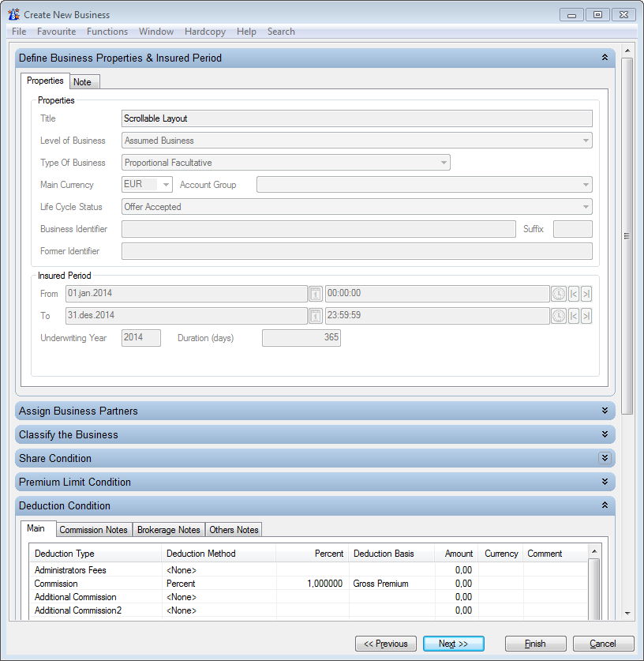Select the end-of-day icon on the To row

click(586, 315)
